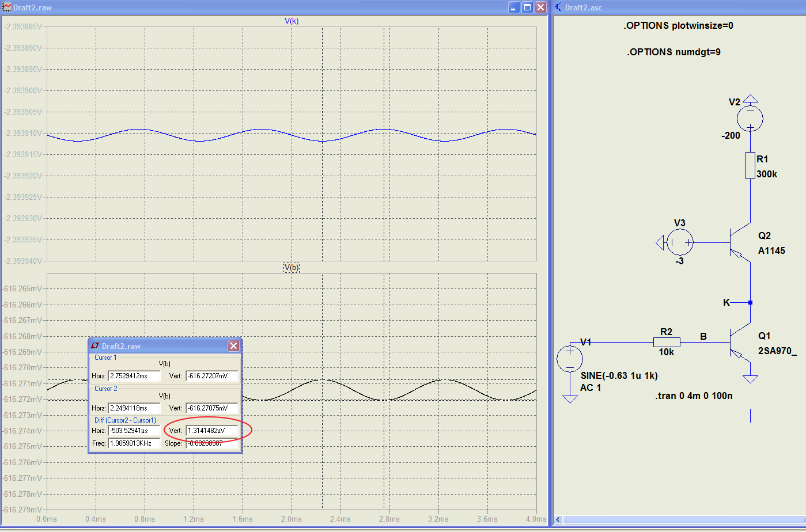Click the .tran 0 4m 0 100n directive

(x=694, y=396)
